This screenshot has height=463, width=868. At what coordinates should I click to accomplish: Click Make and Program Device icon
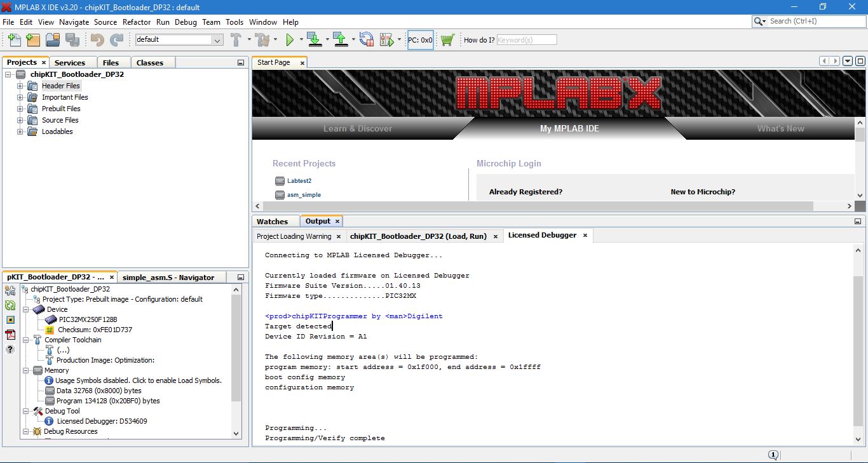pos(314,40)
